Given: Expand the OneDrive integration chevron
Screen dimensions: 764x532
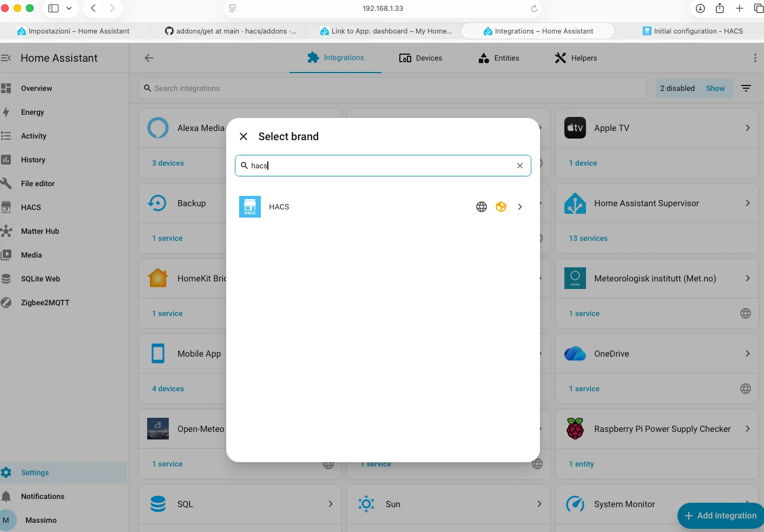Looking at the screenshot, I should pyautogui.click(x=748, y=353).
